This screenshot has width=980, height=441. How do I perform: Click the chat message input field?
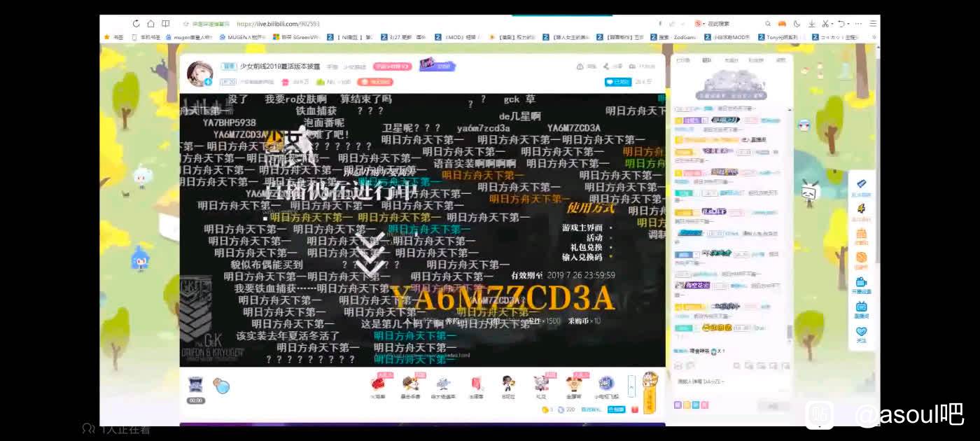[x=728, y=382]
